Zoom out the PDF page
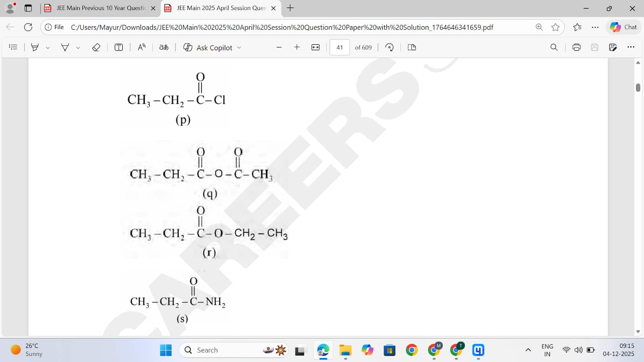 click(x=279, y=47)
